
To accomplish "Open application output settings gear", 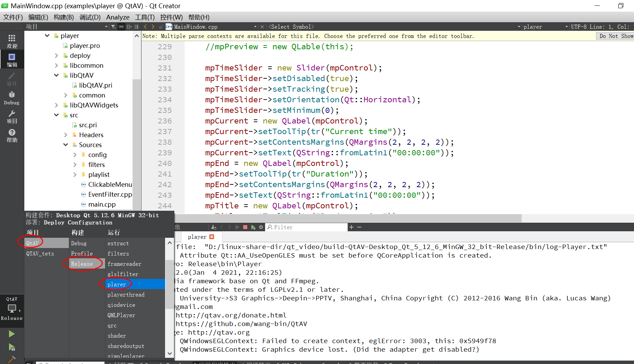I will pos(261,227).
